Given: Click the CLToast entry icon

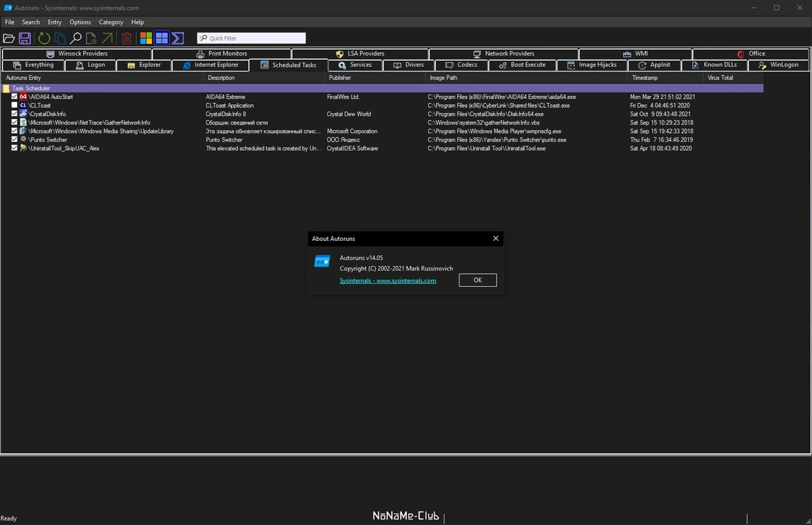Looking at the screenshot, I should 24,106.
